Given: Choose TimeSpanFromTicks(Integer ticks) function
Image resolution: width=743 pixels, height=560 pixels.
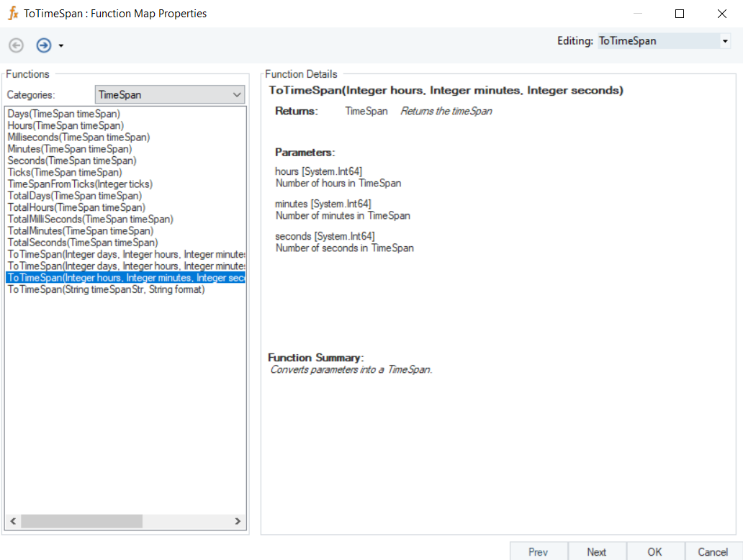Looking at the screenshot, I should coord(80,184).
